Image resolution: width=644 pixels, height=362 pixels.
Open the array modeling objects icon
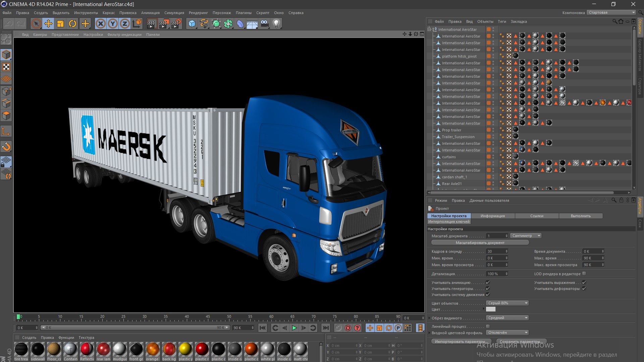[x=228, y=24]
